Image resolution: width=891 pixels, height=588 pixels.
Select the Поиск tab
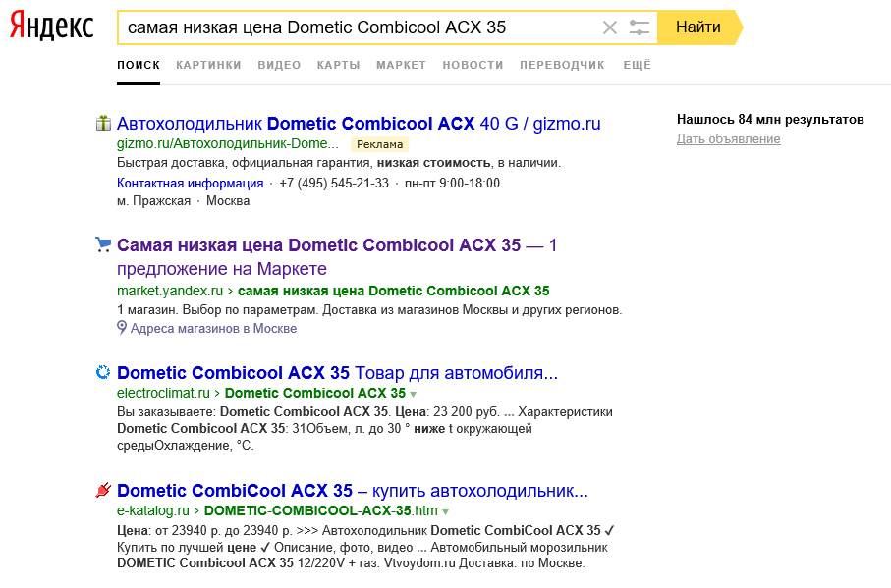coord(139,65)
